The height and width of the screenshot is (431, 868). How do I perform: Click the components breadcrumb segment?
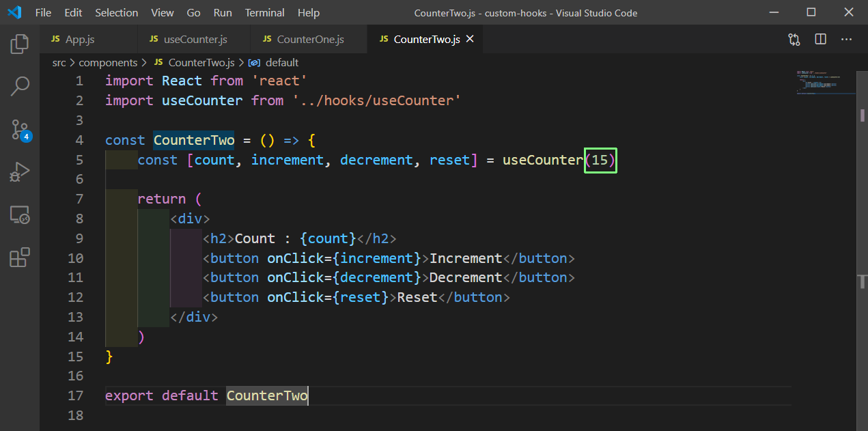(108, 62)
